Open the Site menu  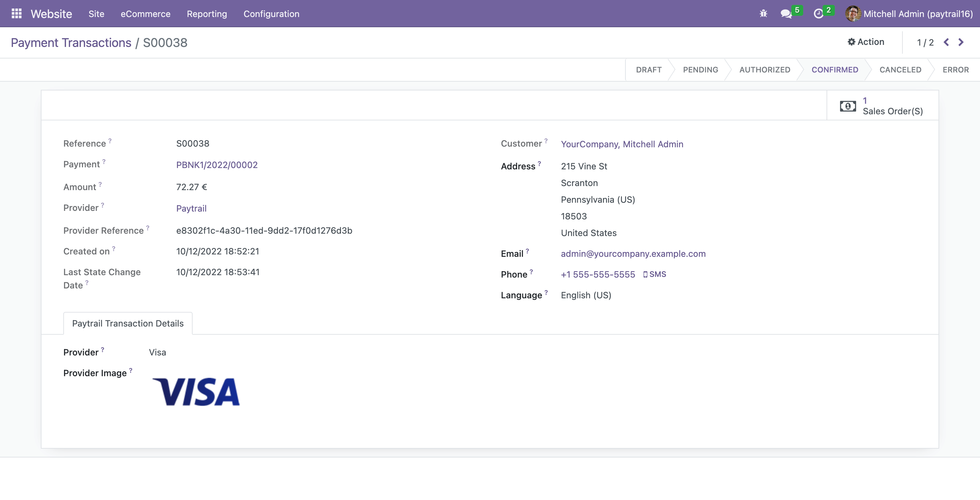pyautogui.click(x=96, y=14)
